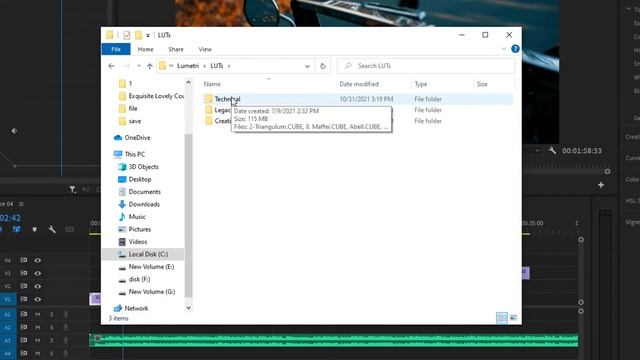640x360 pixels.
Task: Open quick access toolbar customize dropdown
Action: tap(148, 36)
